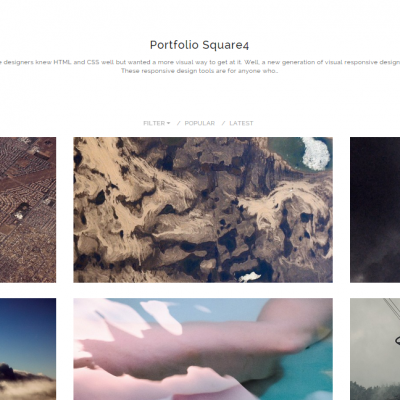Click the caret arrow beside FILTER

coord(168,123)
